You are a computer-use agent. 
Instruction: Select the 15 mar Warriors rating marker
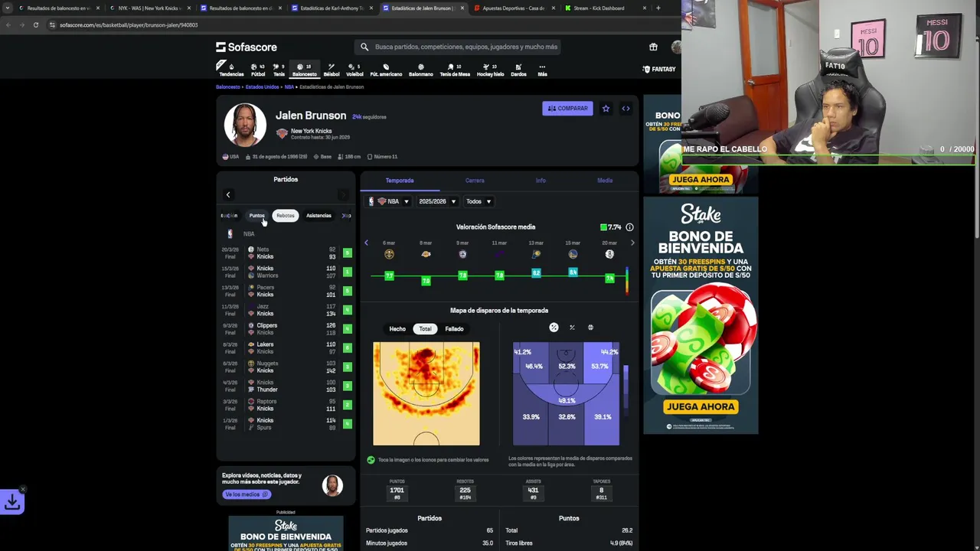point(573,272)
